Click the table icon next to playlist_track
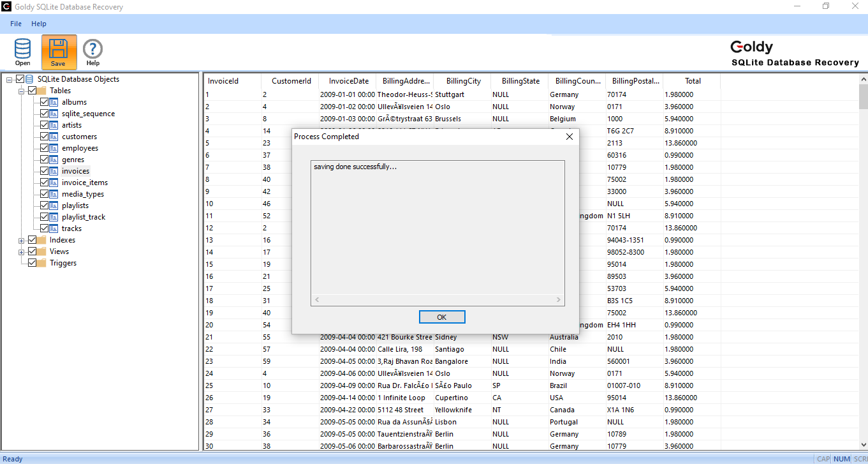868x464 pixels. pos(54,217)
